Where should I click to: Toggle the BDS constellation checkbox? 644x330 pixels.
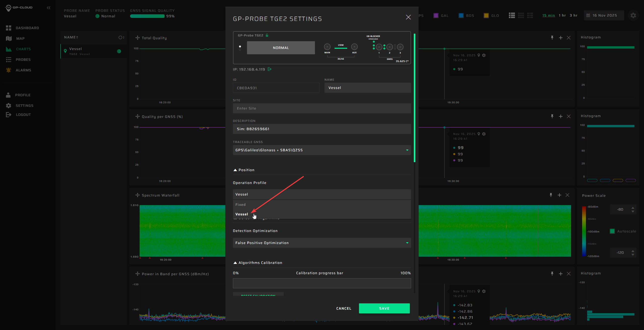(461, 15)
